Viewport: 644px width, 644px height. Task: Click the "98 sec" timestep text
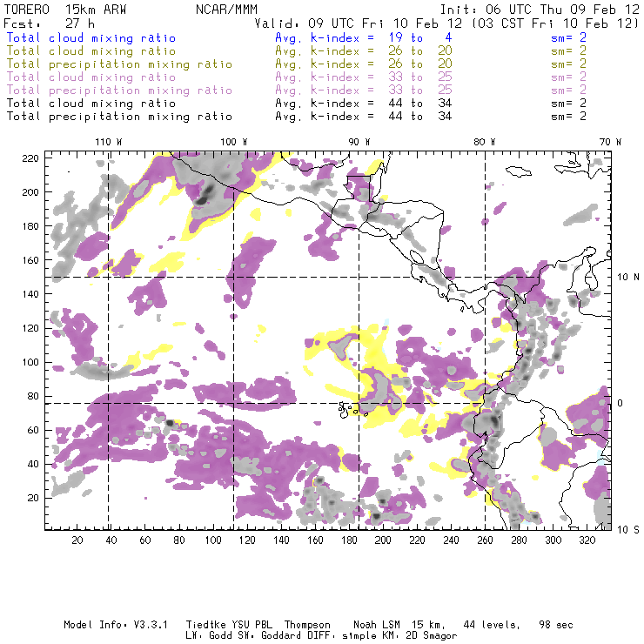pyautogui.click(x=556, y=625)
